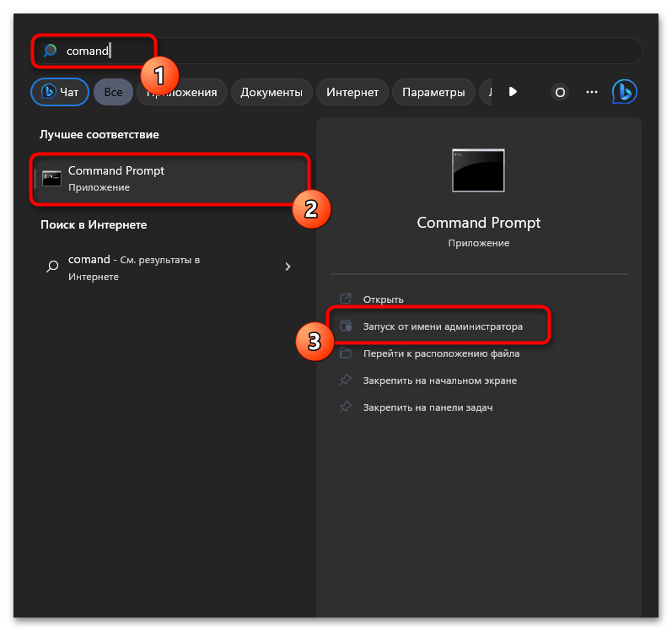The image size is (672, 631).
Task: Click the search field containing 'comand'
Action: (338, 51)
